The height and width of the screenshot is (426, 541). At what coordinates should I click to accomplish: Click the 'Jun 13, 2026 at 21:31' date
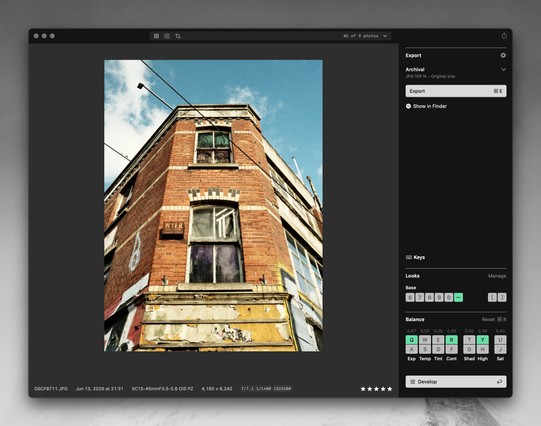point(99,389)
